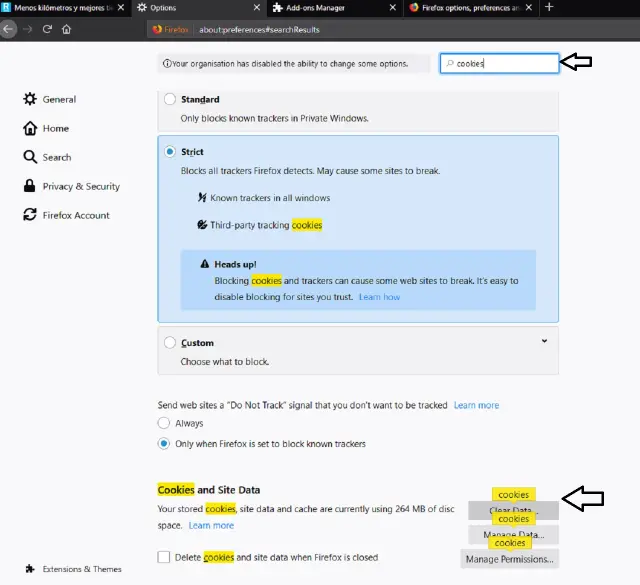Click the Heads up warning triangle icon
The image size is (640, 585).
[204, 264]
